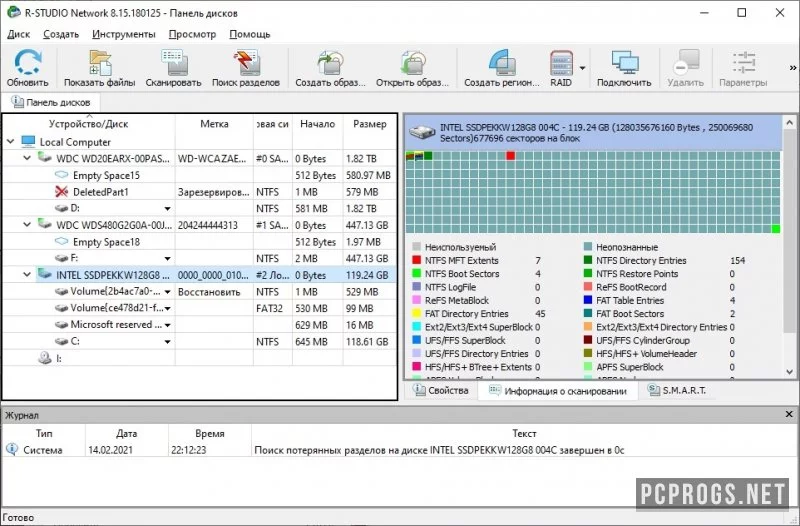
Task: Click the Удалить toolbar icon
Action: (685, 68)
